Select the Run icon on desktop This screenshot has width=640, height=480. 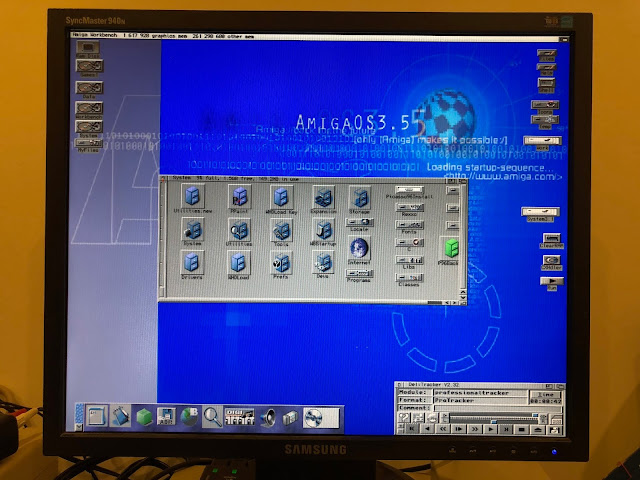(x=551, y=281)
